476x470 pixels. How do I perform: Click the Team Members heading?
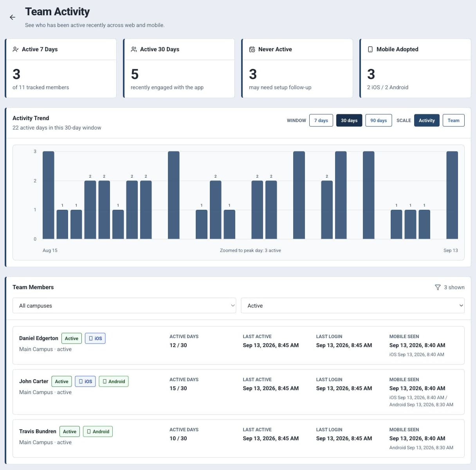33,287
